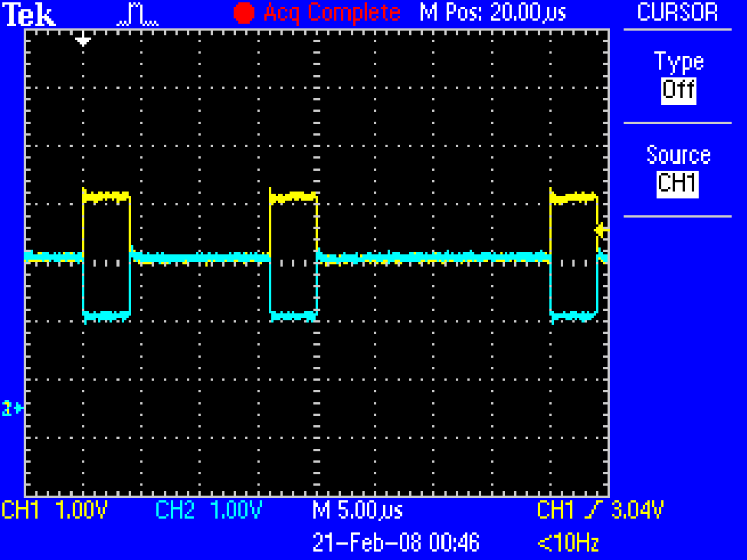Click the <10Hz trigger frequency readout
The width and height of the screenshot is (747, 560).
(568, 543)
